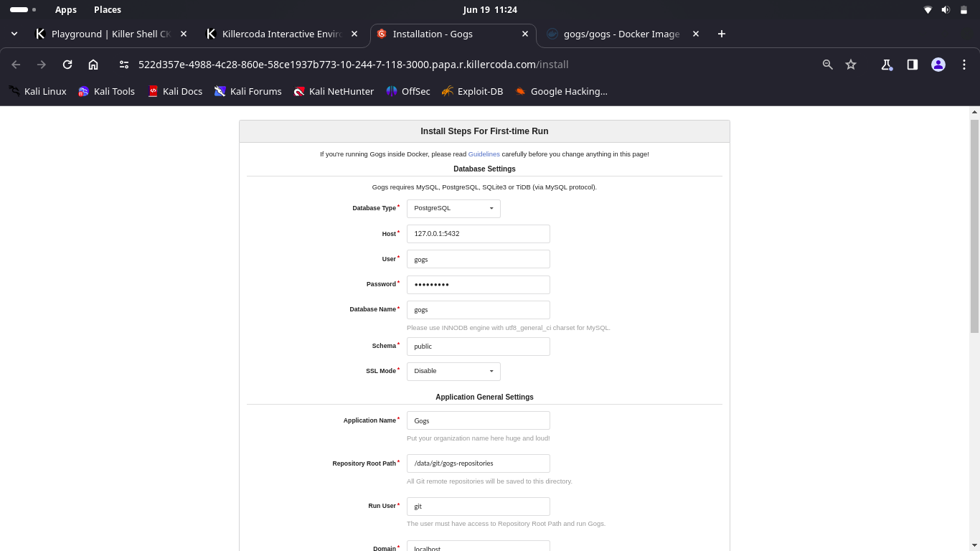Open the Kali Linux bookmark

[37, 91]
